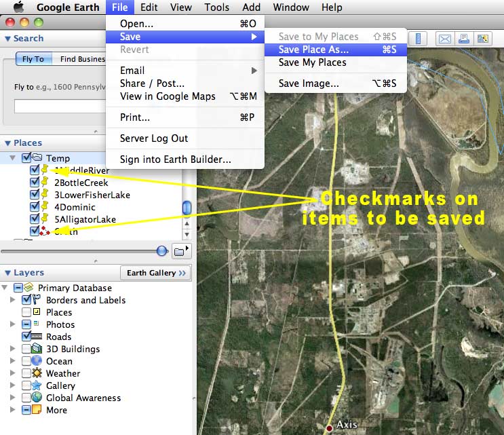Click the Print toolbar icon
The height and width of the screenshot is (435, 504).
click(x=464, y=39)
